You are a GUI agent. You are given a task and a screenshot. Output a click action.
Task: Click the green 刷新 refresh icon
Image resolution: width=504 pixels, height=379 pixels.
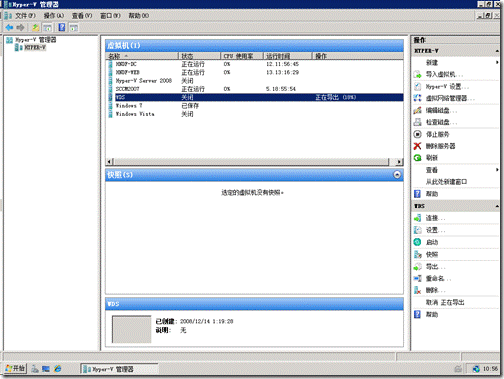[417, 158]
